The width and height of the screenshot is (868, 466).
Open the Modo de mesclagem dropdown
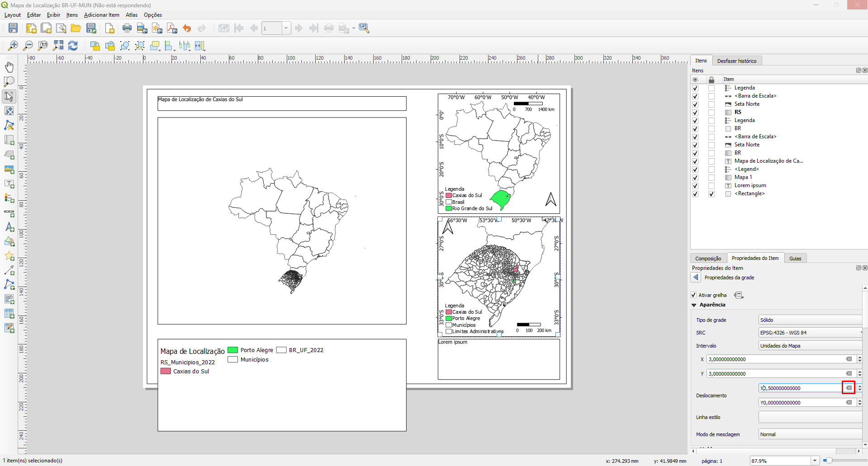click(x=810, y=434)
